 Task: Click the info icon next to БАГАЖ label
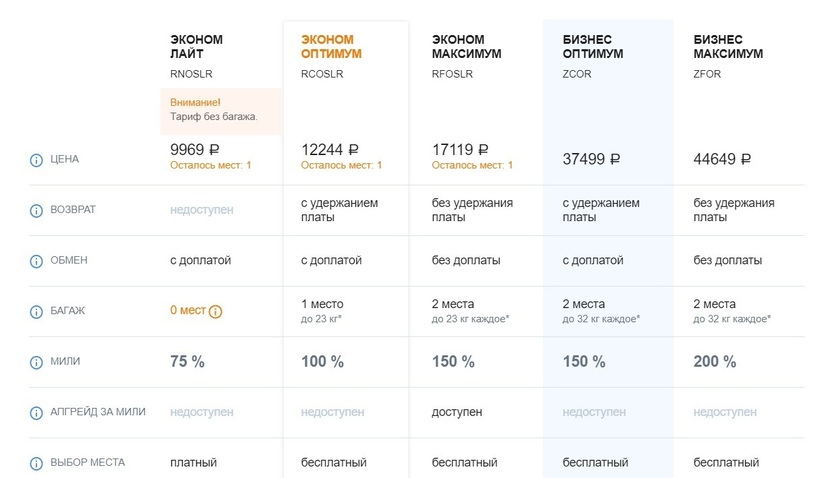pos(37,311)
